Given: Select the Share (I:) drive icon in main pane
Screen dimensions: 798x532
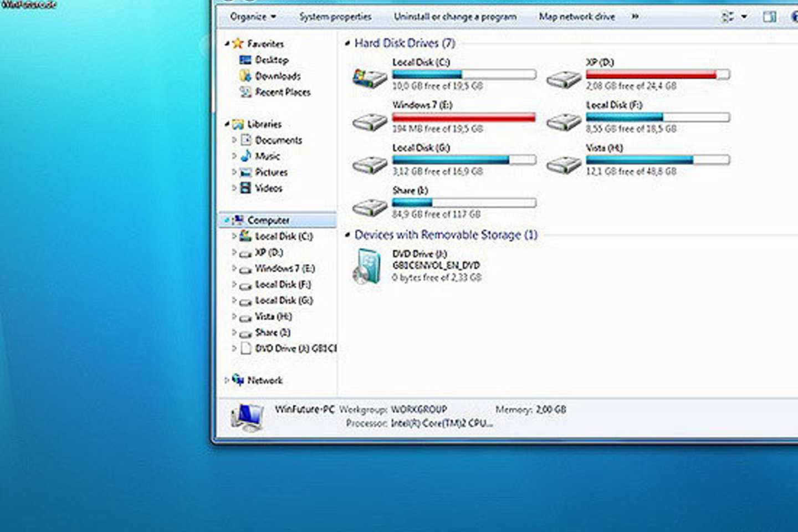Looking at the screenshot, I should [370, 207].
